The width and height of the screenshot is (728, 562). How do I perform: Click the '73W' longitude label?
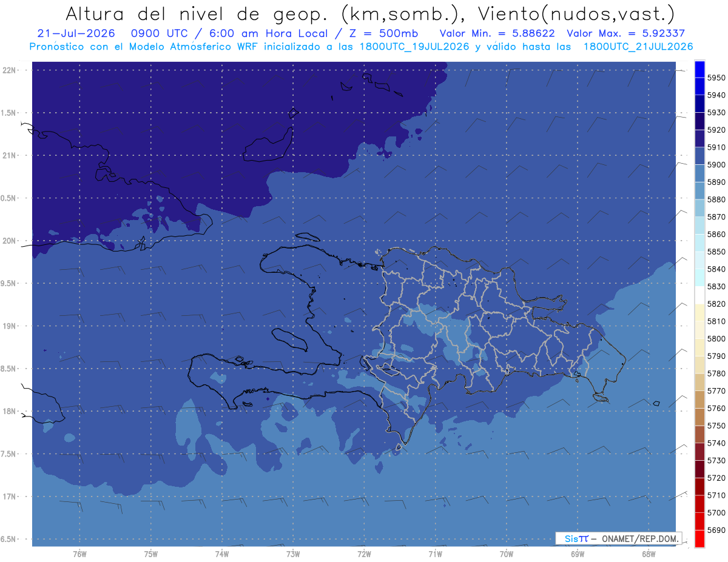coord(293,554)
